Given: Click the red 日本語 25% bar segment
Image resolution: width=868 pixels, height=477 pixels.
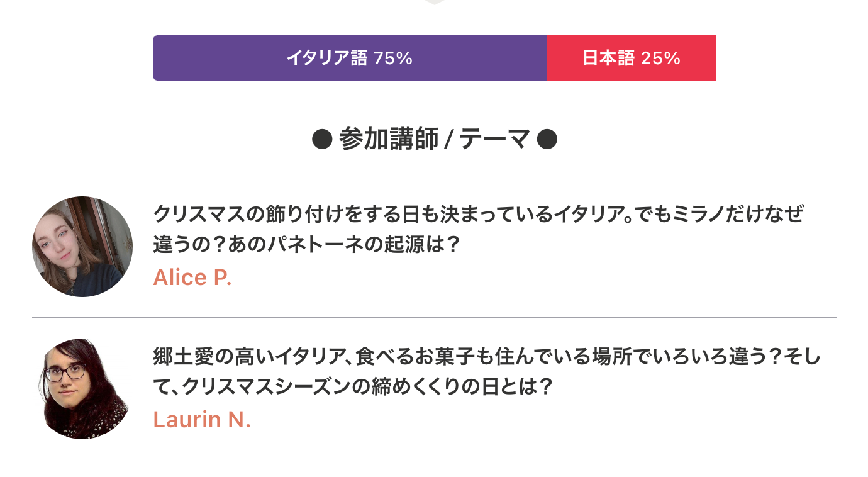Looking at the screenshot, I should [632, 58].
